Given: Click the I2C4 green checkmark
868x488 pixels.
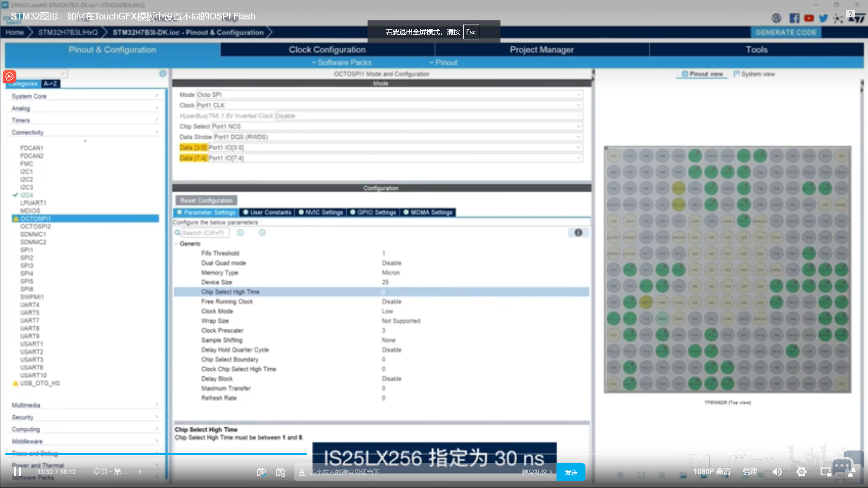Looking at the screenshot, I should pyautogui.click(x=15, y=195).
